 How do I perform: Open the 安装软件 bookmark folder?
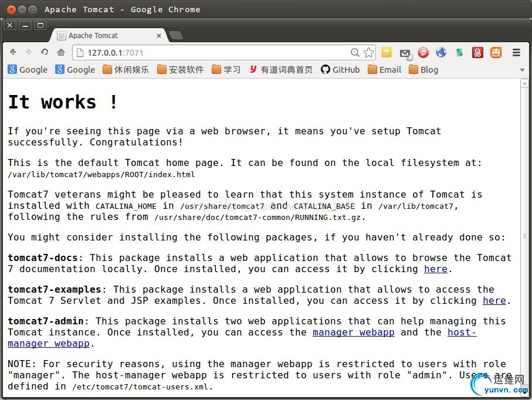pyautogui.click(x=181, y=70)
